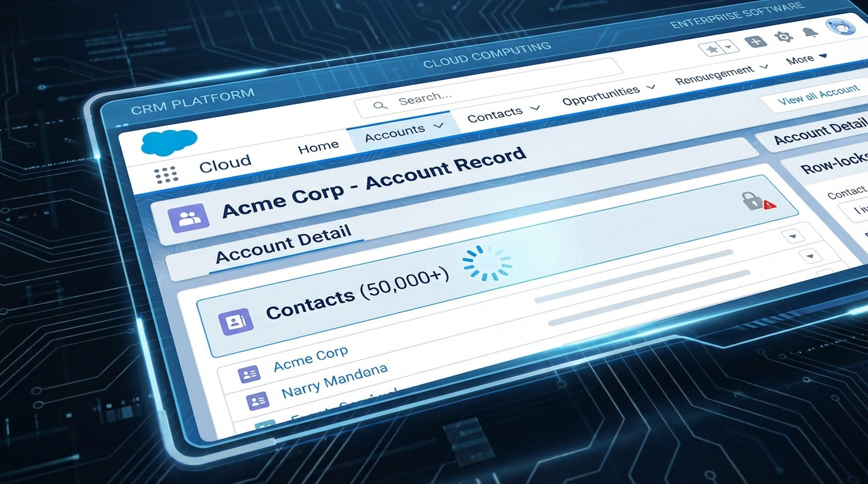Open Setup using the gear icon
Screen dimensions: 868x484
[784, 37]
